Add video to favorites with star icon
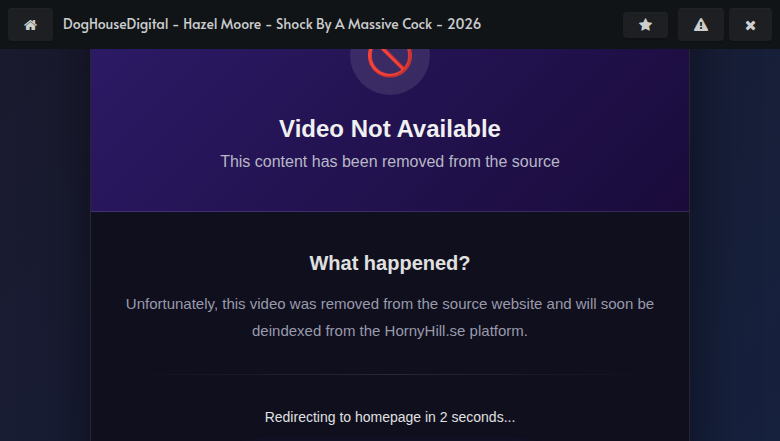 pyautogui.click(x=645, y=24)
